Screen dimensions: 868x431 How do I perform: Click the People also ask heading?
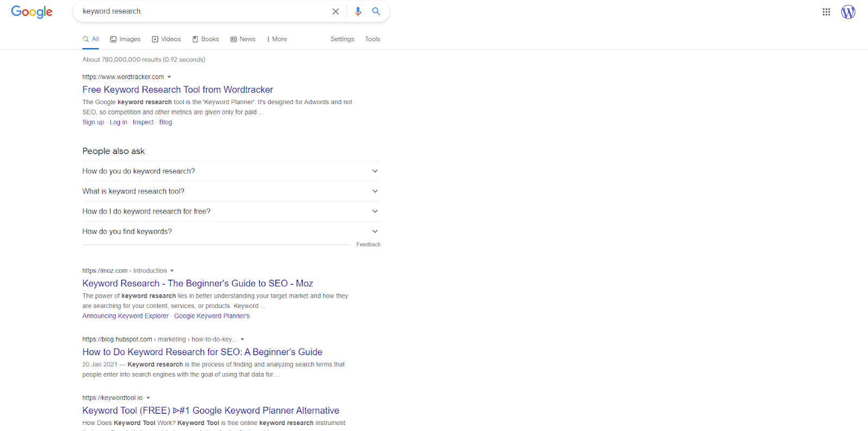click(x=113, y=151)
